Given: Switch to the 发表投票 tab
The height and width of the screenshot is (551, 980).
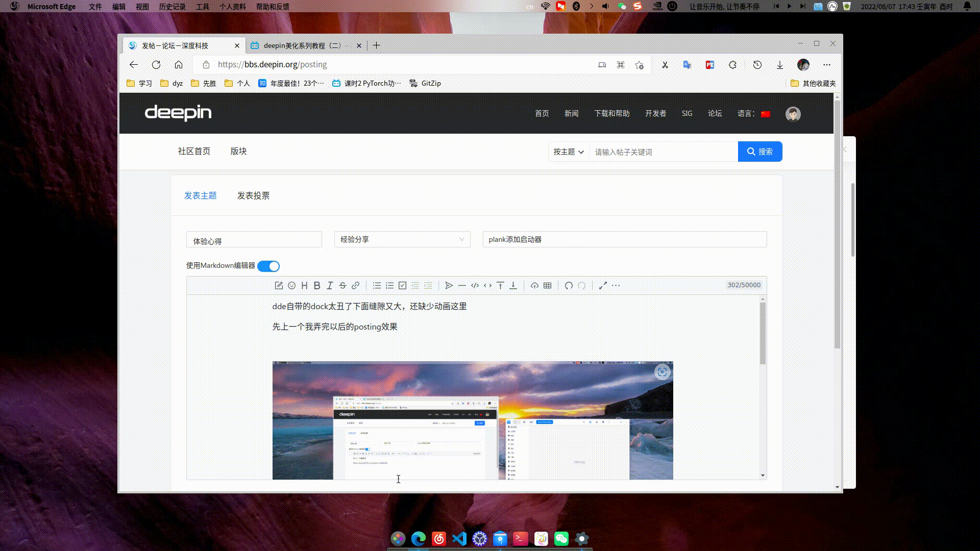Looking at the screenshot, I should pyautogui.click(x=253, y=195).
